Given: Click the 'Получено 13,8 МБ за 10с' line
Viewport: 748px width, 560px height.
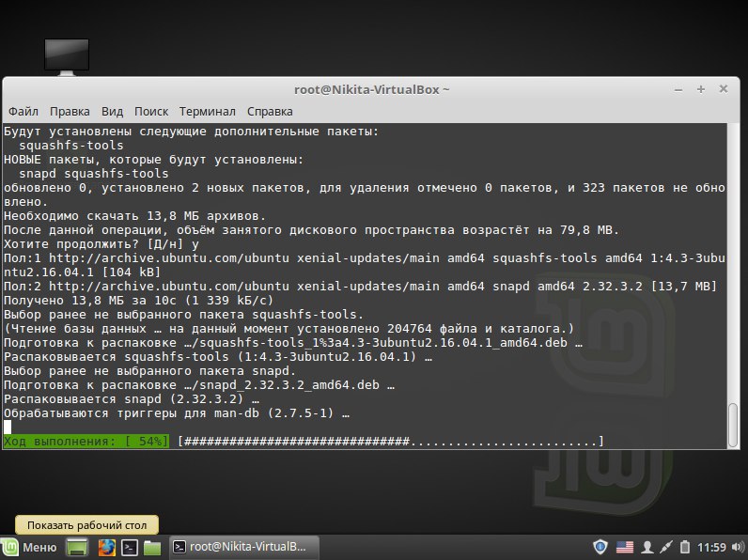Looking at the screenshot, I should pyautogui.click(x=138, y=301).
